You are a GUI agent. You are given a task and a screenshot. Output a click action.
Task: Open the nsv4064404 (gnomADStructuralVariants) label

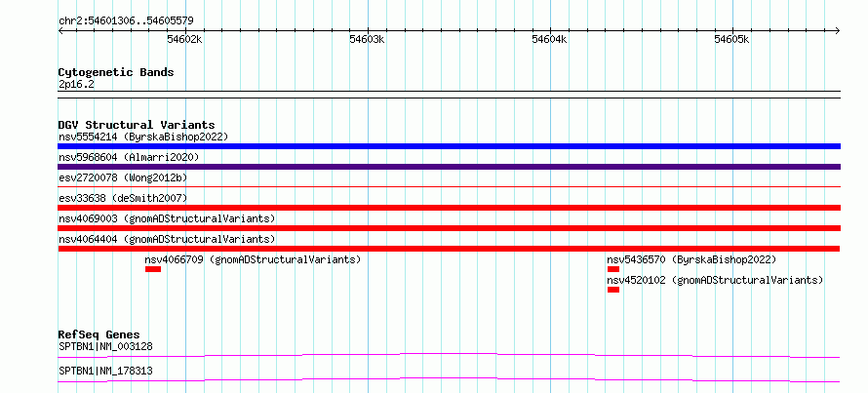[167, 239]
